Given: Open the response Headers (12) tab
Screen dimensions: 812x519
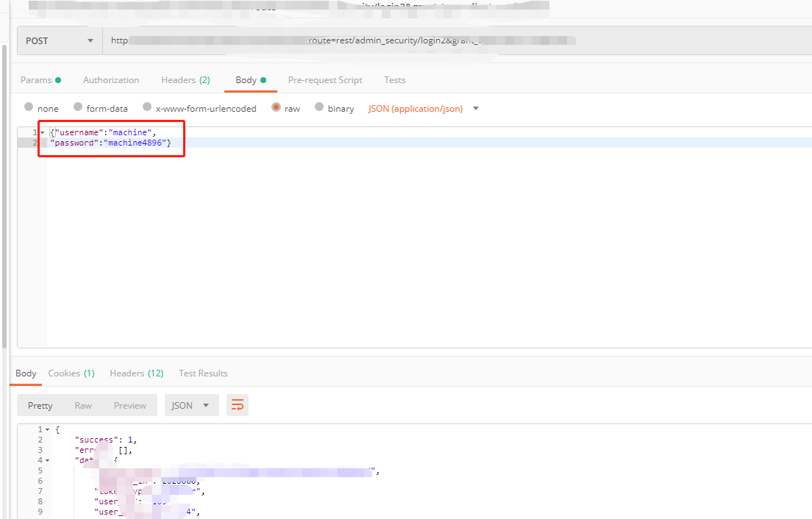Looking at the screenshot, I should tap(137, 373).
